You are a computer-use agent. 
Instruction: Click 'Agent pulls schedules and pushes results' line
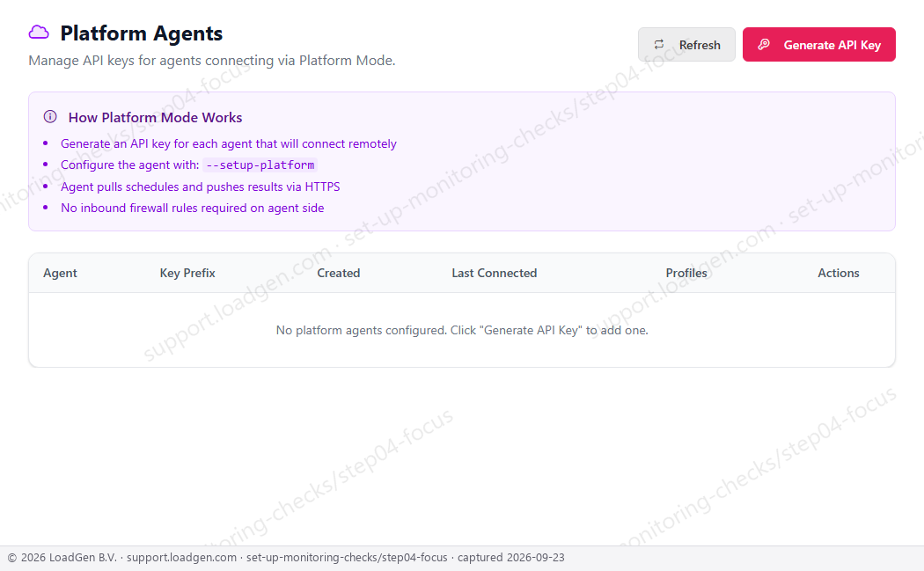click(201, 187)
